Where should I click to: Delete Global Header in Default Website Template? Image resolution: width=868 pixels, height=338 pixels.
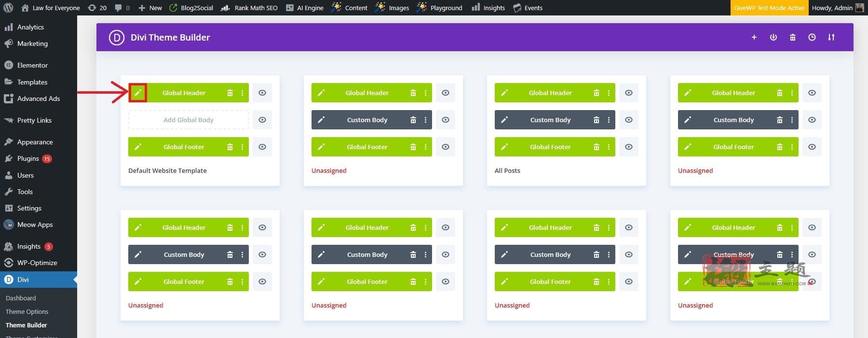pyautogui.click(x=230, y=93)
